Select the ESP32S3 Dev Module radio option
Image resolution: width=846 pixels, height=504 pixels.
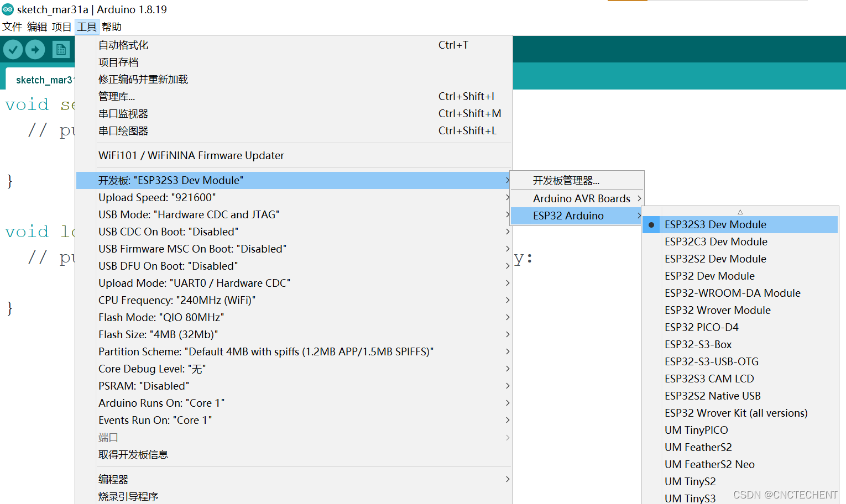click(x=740, y=224)
